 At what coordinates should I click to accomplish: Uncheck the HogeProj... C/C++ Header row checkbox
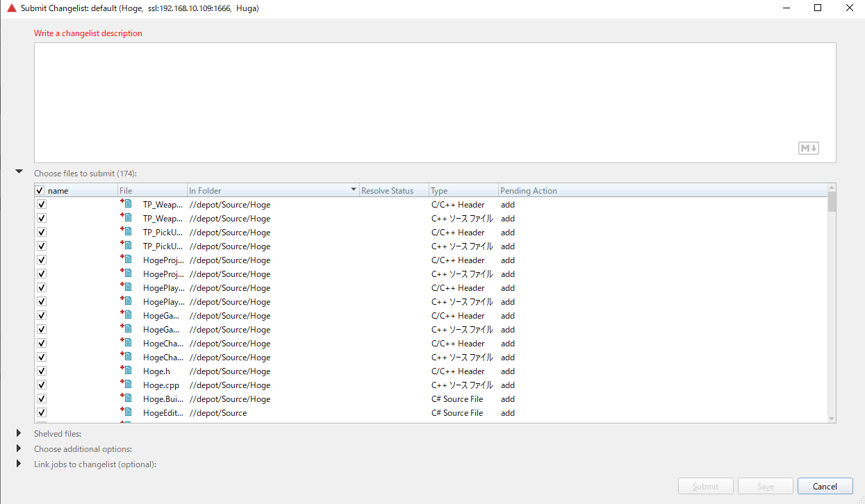42,260
